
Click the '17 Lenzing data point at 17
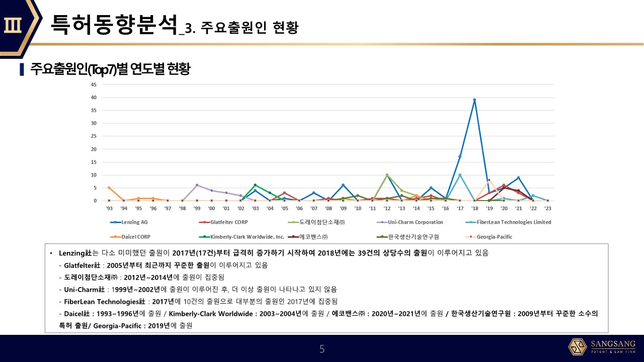[460, 157]
